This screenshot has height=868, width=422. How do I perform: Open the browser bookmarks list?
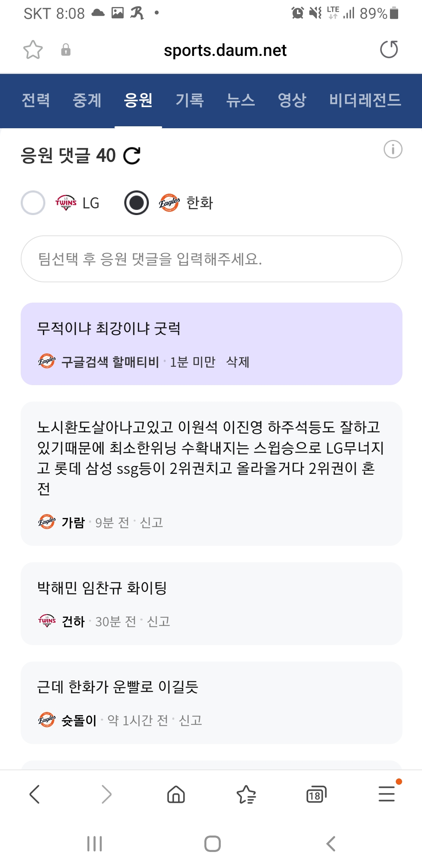(x=246, y=794)
